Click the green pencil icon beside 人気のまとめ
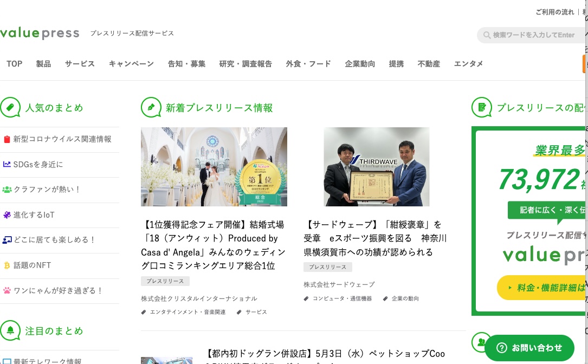 [x=11, y=107]
